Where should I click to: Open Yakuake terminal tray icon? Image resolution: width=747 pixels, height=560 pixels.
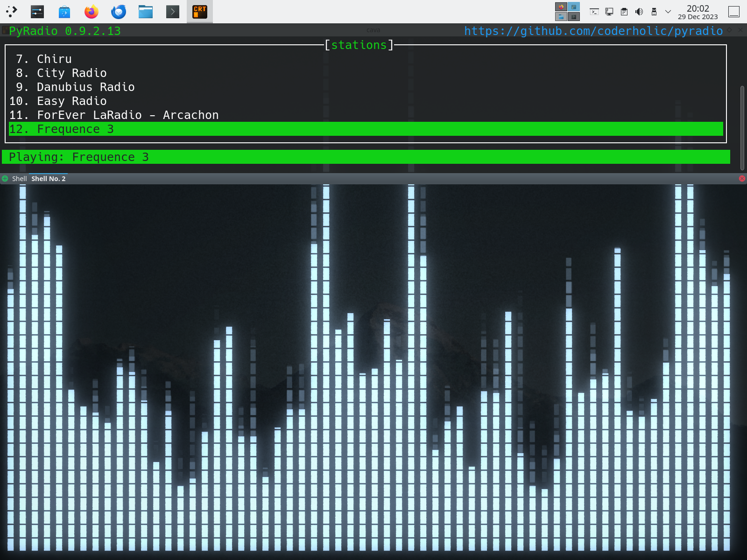[594, 12]
